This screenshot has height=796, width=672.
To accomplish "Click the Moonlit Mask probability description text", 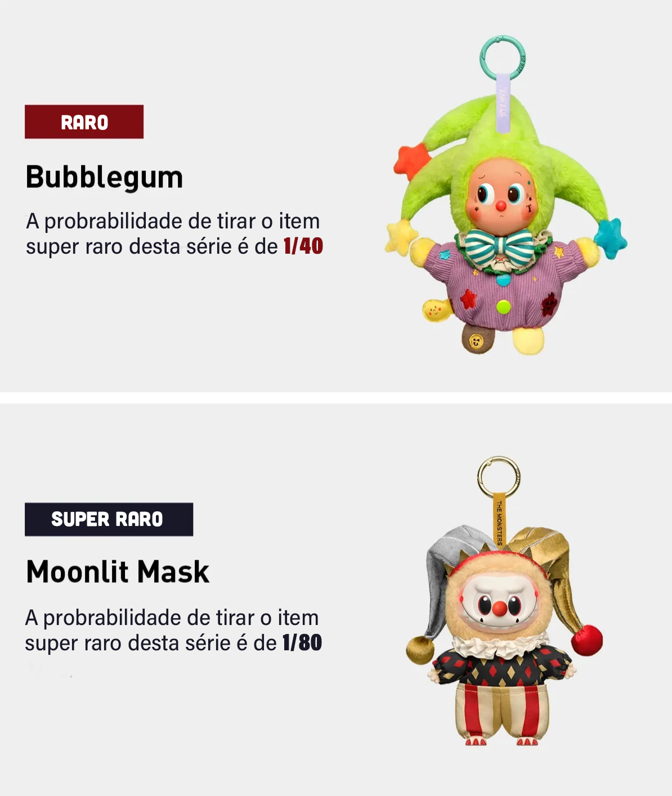I will pos(173,630).
